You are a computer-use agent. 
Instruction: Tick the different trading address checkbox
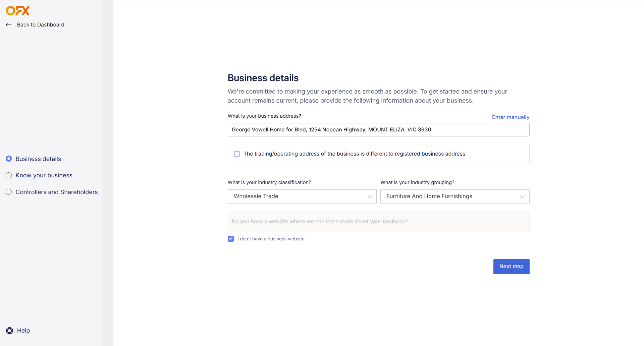237,154
